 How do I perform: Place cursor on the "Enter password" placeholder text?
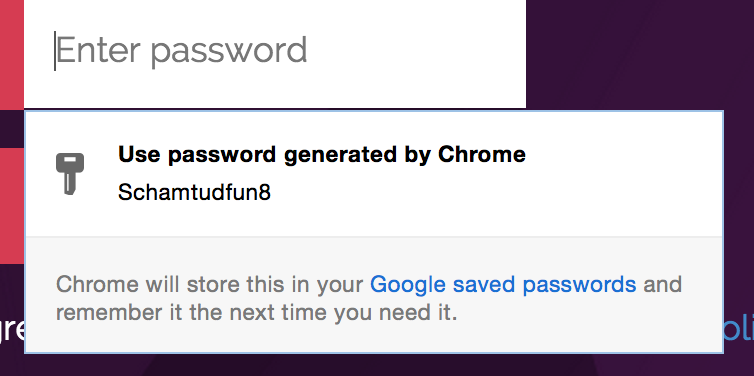(181, 51)
